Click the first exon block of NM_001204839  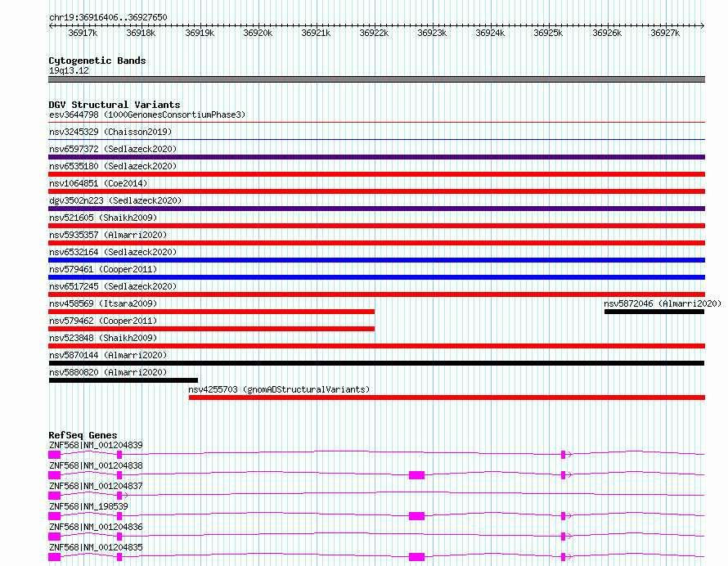click(x=54, y=455)
